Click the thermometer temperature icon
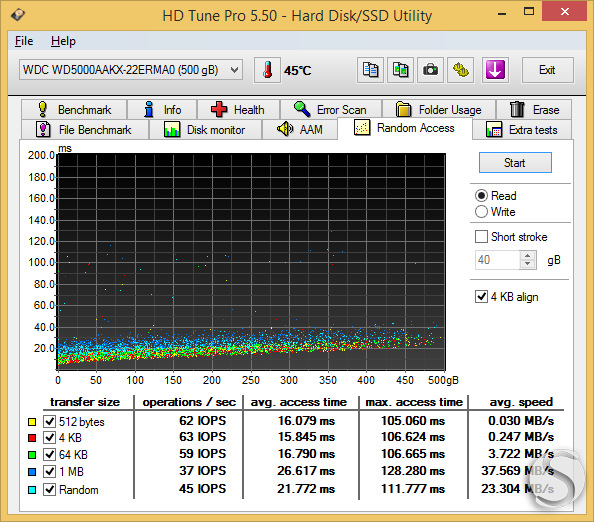The height and width of the screenshot is (522, 594). (x=267, y=70)
